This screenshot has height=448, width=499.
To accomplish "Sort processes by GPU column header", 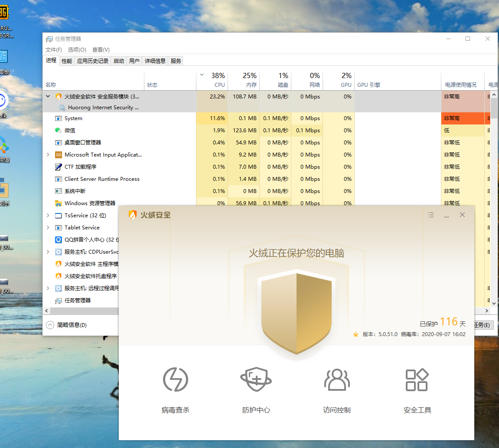I will [339, 81].
